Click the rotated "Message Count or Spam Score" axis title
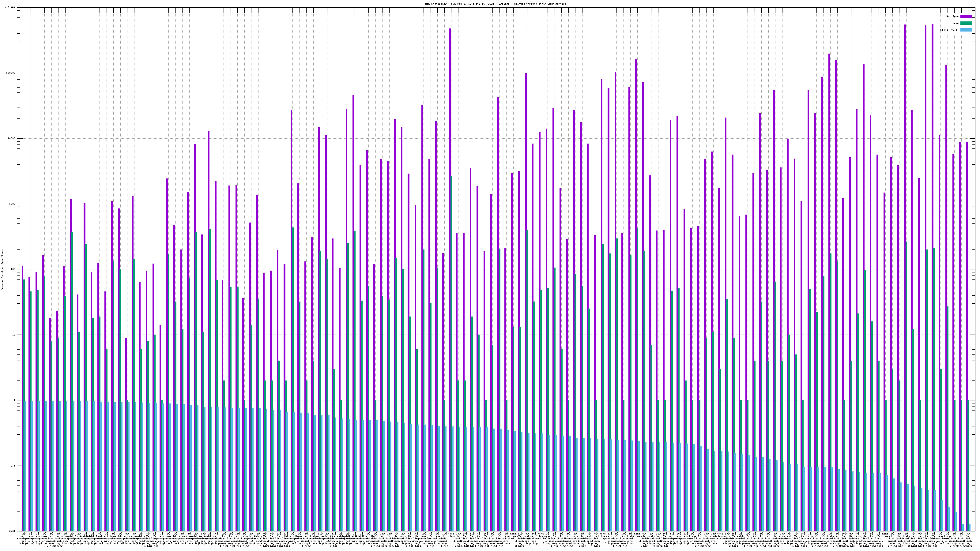The height and width of the screenshot is (551, 980). [2, 269]
